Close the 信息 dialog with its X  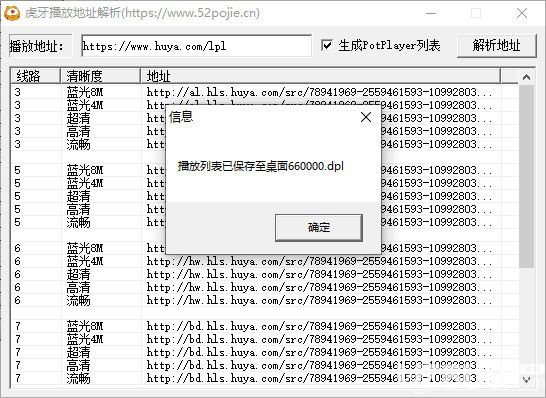tap(366, 117)
